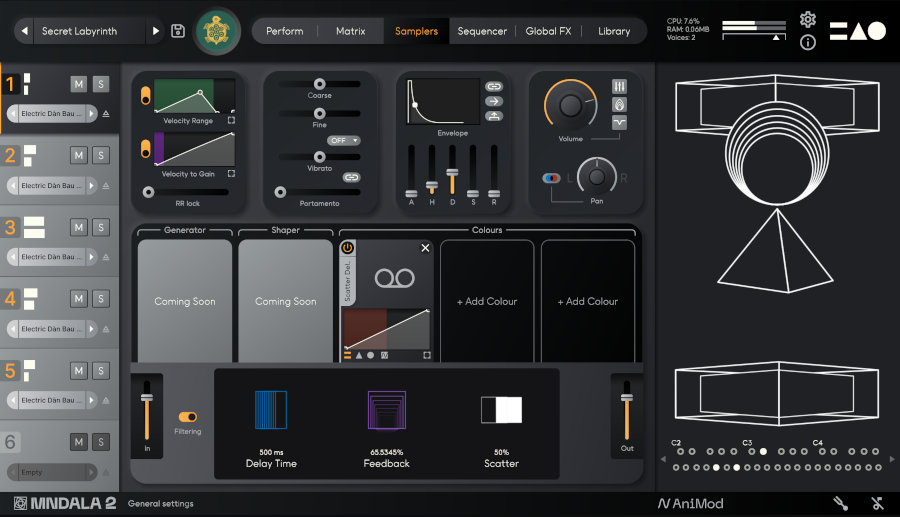Open the Vibrato OFF dropdown
The image size is (900, 517).
[343, 141]
